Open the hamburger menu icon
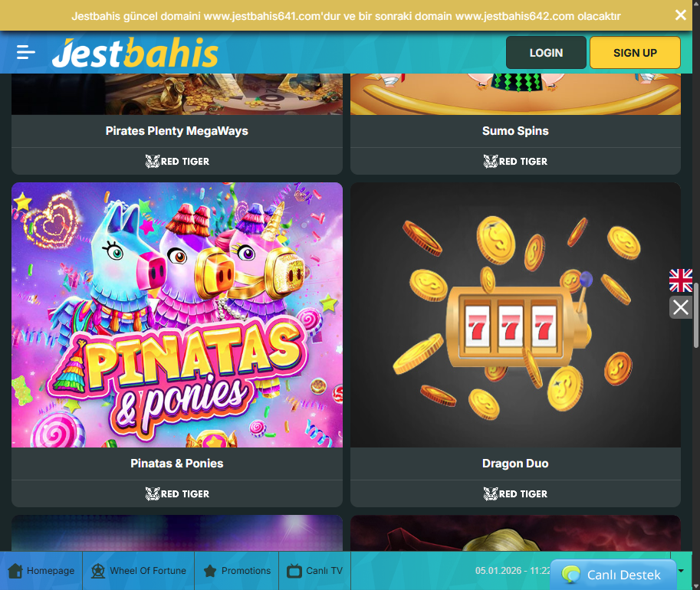700x590 pixels. pos(25,52)
